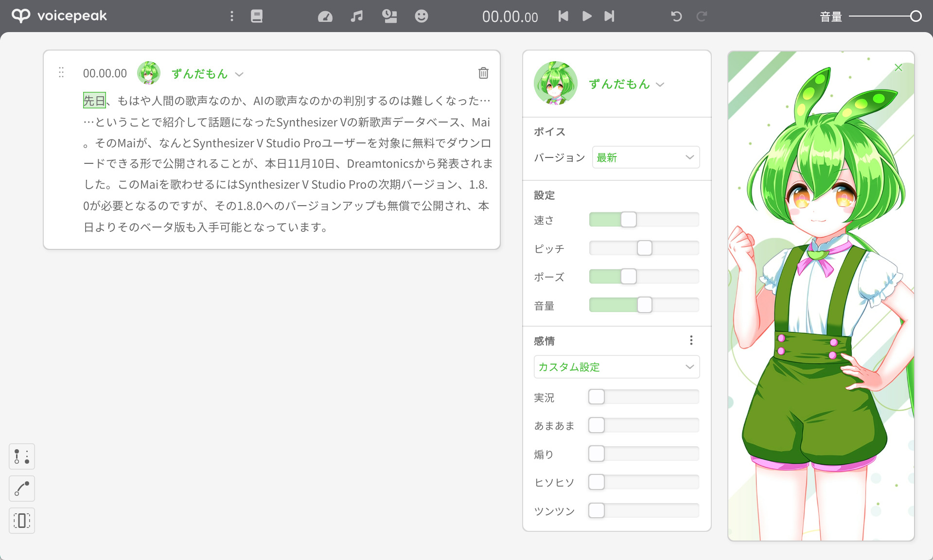
Task: Close the character illustration panel
Action: point(898,68)
